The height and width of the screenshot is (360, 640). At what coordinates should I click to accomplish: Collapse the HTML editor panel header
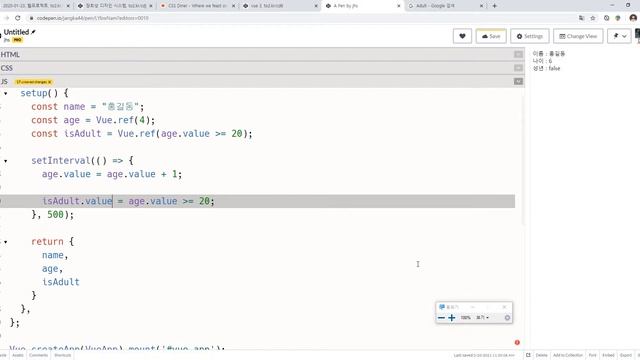tap(262, 54)
